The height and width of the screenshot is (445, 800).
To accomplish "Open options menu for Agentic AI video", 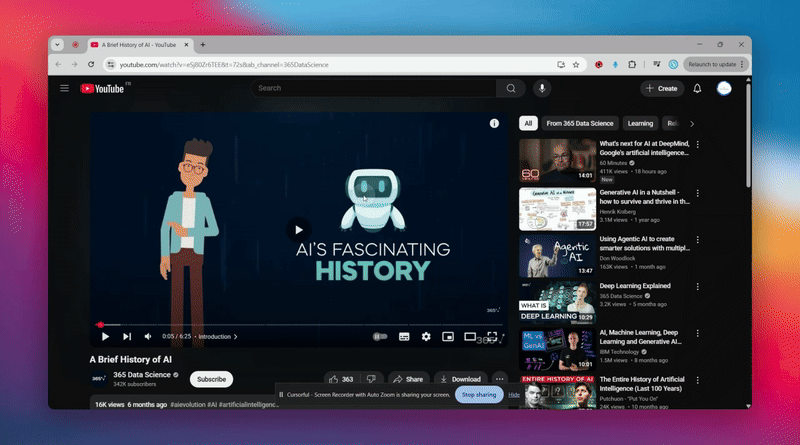I will click(x=697, y=240).
